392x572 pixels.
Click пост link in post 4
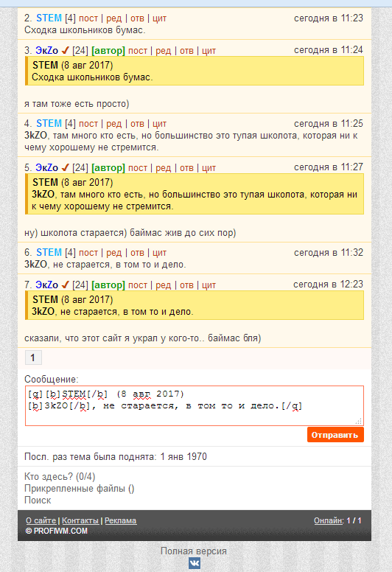88,124
